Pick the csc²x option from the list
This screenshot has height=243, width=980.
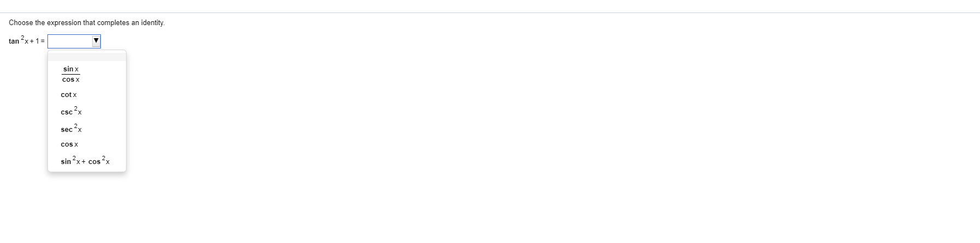[71, 111]
